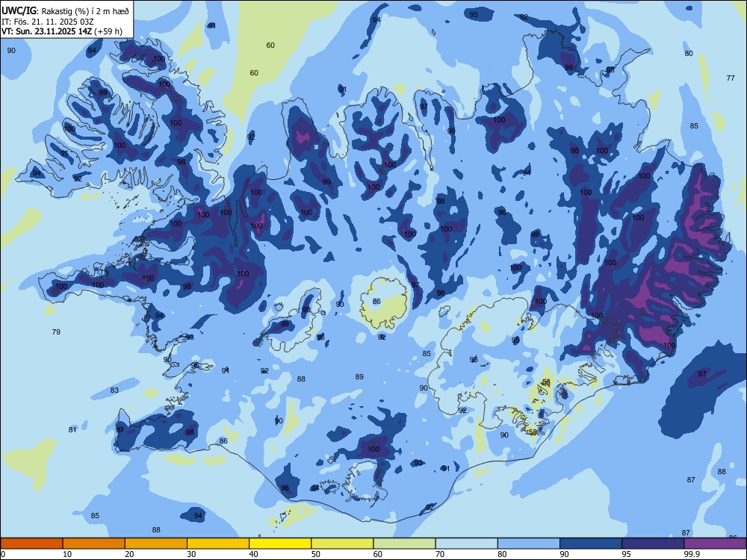Viewport: 747px width, 560px height.
Task: Click the '20' legend scale label
Action: point(129,554)
